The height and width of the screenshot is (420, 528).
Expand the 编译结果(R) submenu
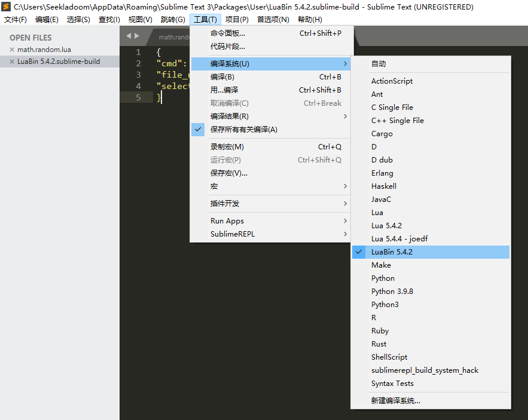pos(271,117)
